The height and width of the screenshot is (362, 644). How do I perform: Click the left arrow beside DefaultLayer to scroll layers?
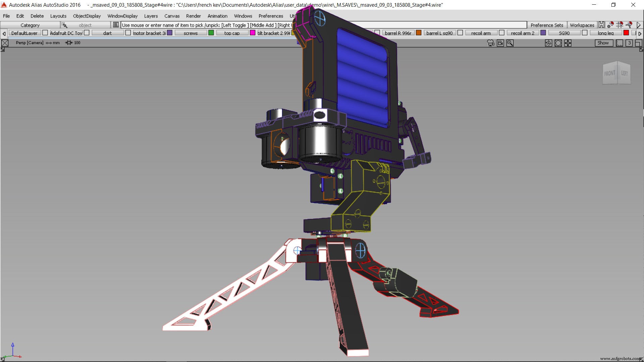[x=4, y=33]
